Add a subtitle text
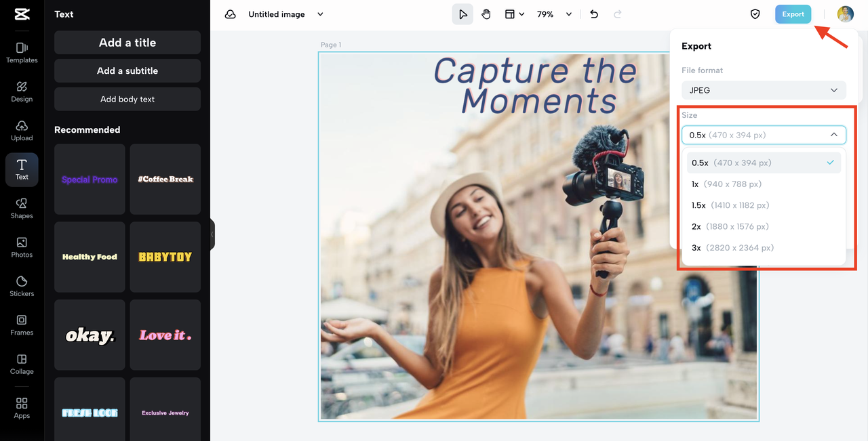 (127, 70)
